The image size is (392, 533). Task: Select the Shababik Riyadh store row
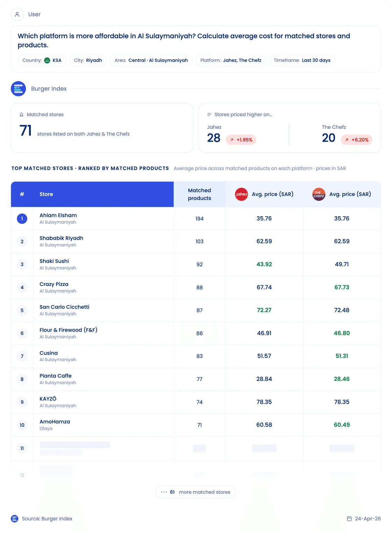[196, 241]
